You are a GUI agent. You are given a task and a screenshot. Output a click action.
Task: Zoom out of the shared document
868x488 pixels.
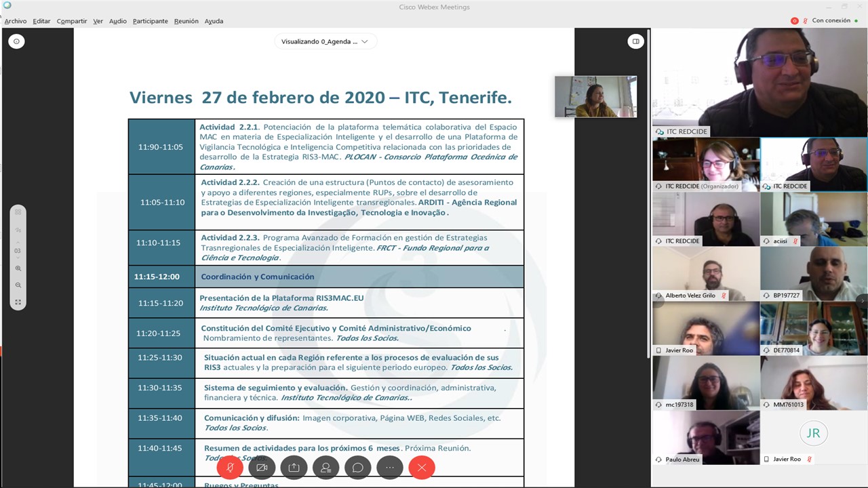pyautogui.click(x=18, y=285)
